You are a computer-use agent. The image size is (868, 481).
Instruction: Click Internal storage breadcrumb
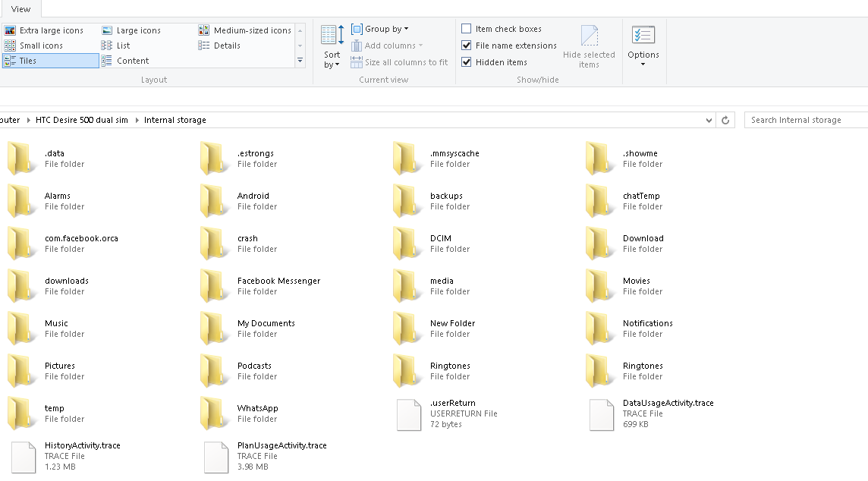[x=175, y=120]
